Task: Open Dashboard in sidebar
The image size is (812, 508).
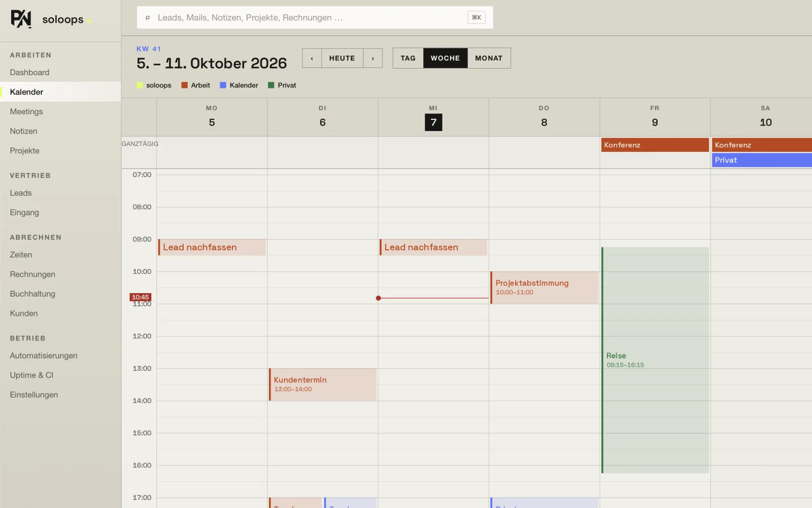Action: tap(60, 73)
